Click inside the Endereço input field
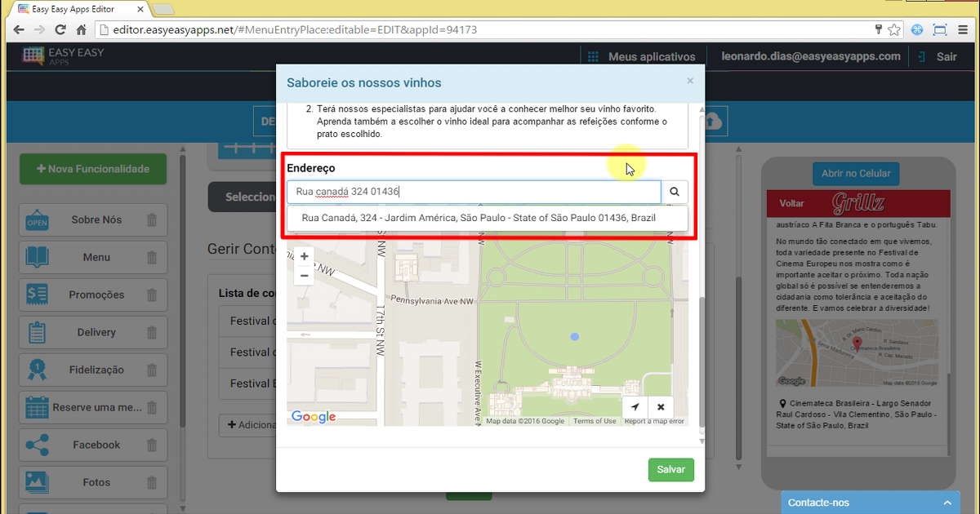This screenshot has width=980, height=514. (x=474, y=191)
